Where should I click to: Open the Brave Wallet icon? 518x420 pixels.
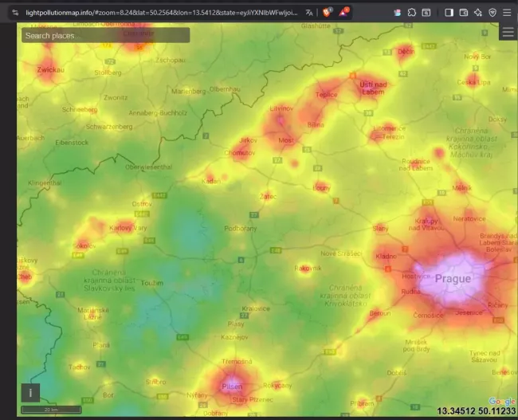coord(463,12)
